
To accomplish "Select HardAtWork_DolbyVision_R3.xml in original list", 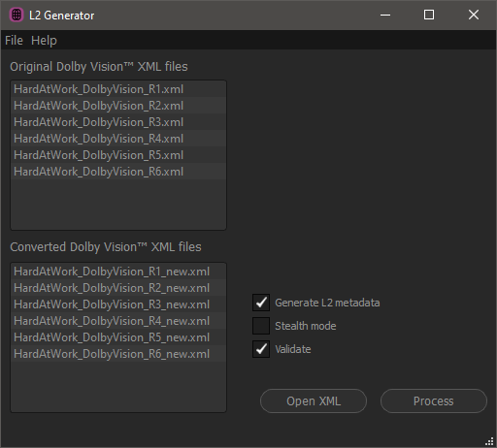I will pyautogui.click(x=118, y=122).
